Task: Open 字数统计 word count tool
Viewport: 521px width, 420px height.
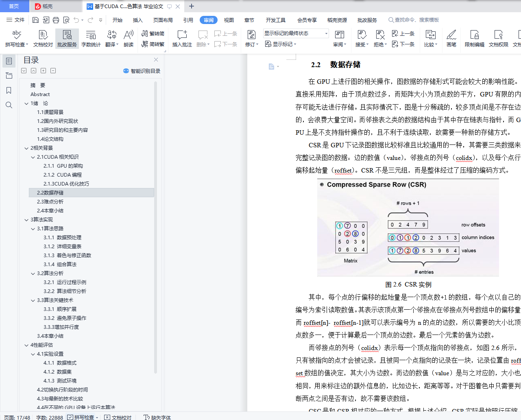Action: (91, 39)
